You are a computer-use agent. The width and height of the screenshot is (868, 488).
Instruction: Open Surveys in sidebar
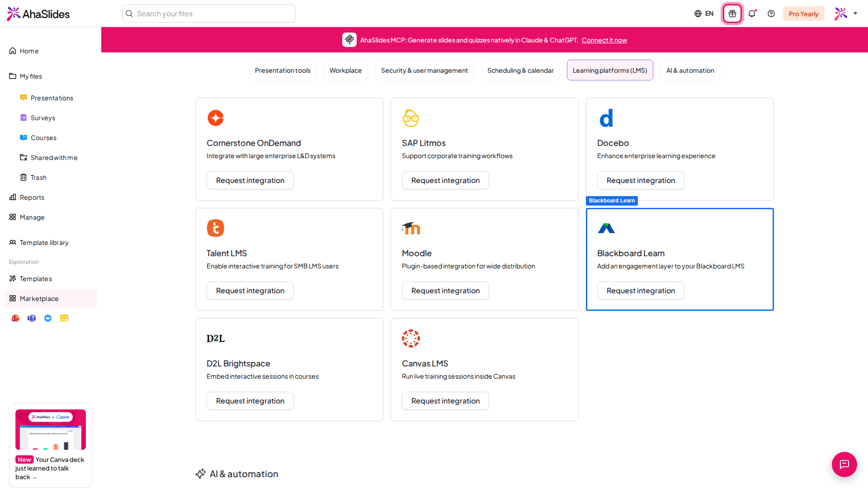51,117
